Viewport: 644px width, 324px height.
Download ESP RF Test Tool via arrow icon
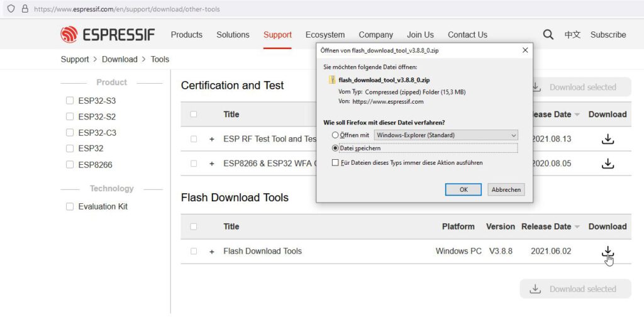click(x=608, y=139)
